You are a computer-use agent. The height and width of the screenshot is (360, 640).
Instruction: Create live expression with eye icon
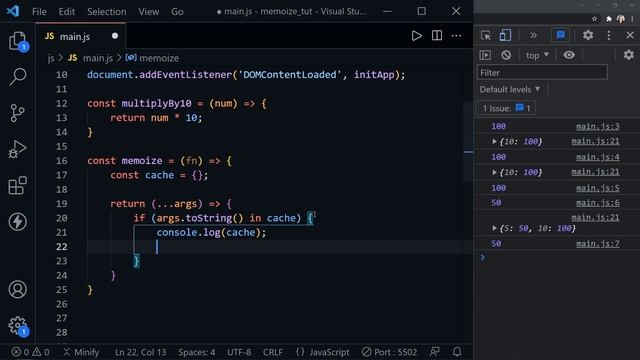[x=569, y=55]
